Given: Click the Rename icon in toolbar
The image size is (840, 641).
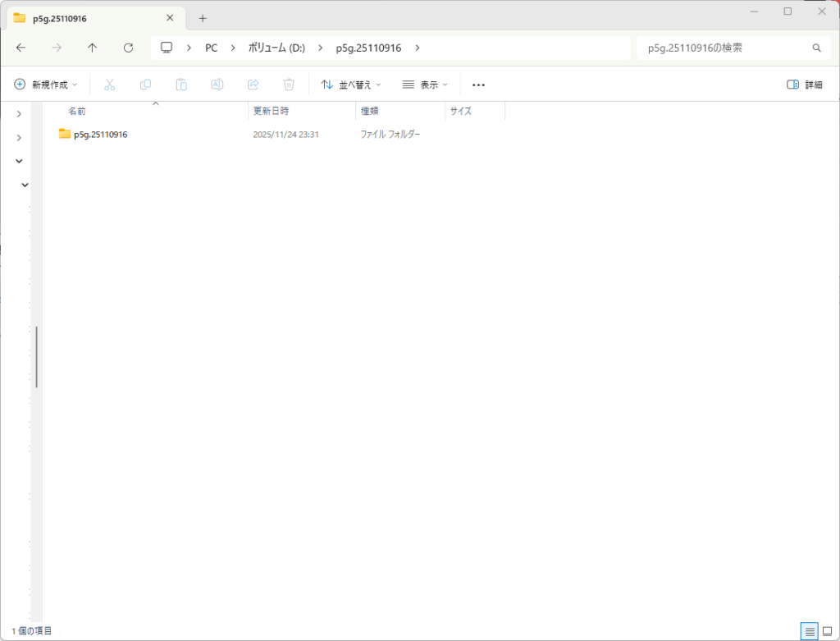Looking at the screenshot, I should [x=217, y=85].
